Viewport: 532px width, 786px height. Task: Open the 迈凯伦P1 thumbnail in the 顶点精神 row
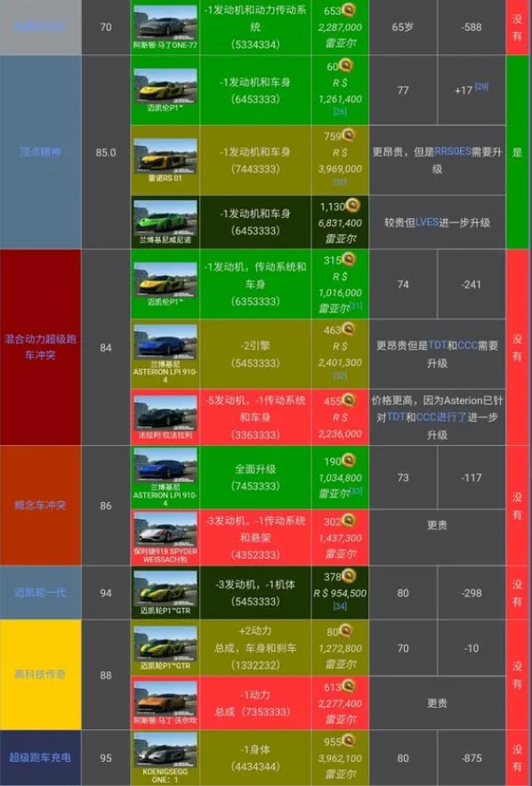[165, 85]
